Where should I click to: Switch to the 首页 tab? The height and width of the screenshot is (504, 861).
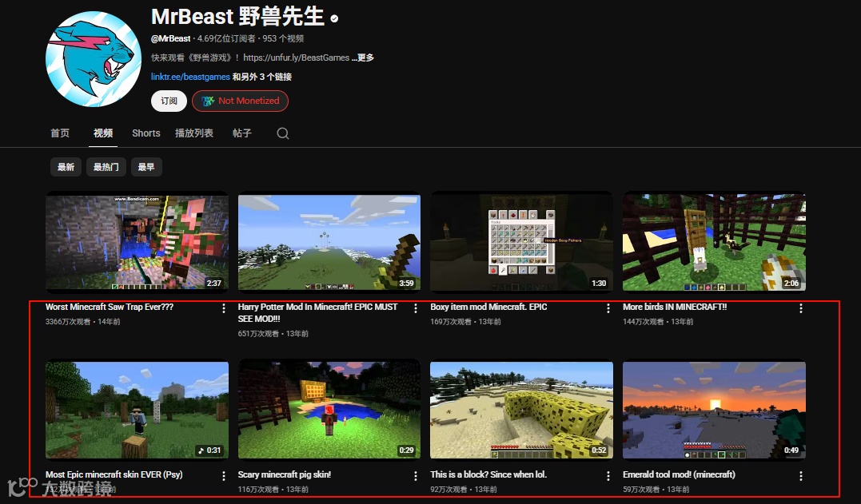[x=60, y=133]
